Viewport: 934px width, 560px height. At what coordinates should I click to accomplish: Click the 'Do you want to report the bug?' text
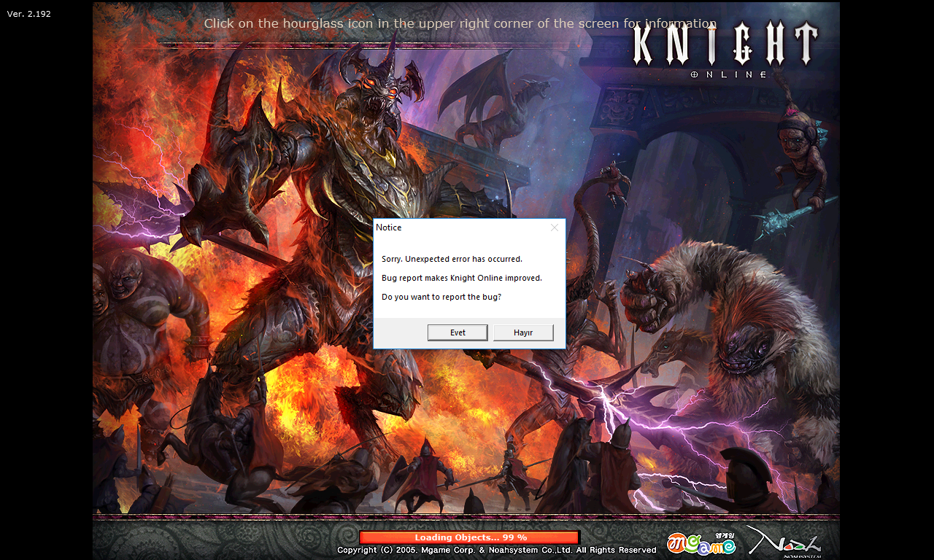[x=441, y=297]
